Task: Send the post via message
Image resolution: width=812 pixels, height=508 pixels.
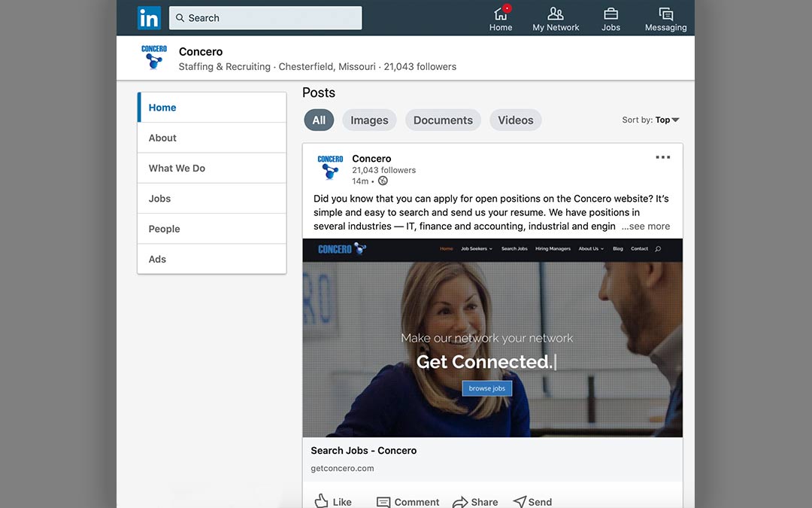Action: click(532, 501)
